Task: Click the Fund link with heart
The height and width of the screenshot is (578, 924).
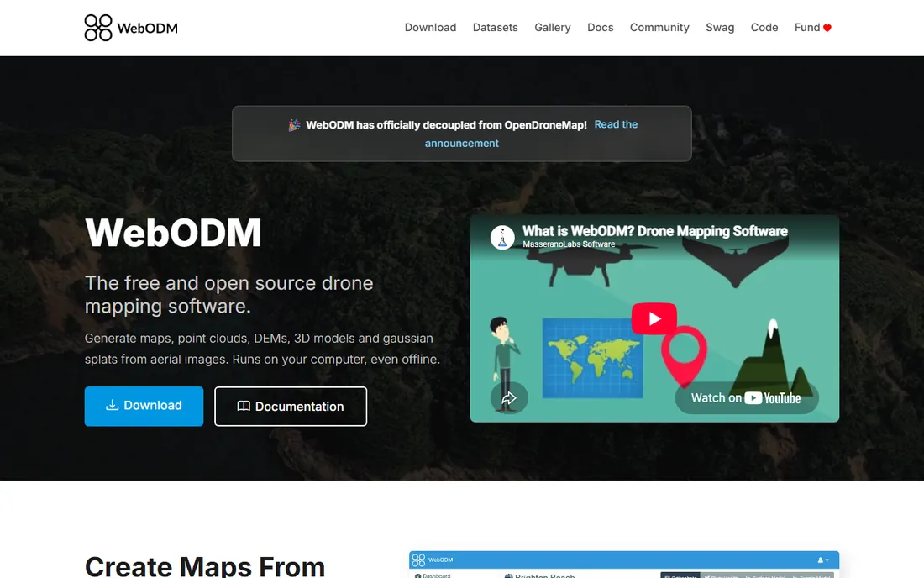Action: [x=812, y=28]
